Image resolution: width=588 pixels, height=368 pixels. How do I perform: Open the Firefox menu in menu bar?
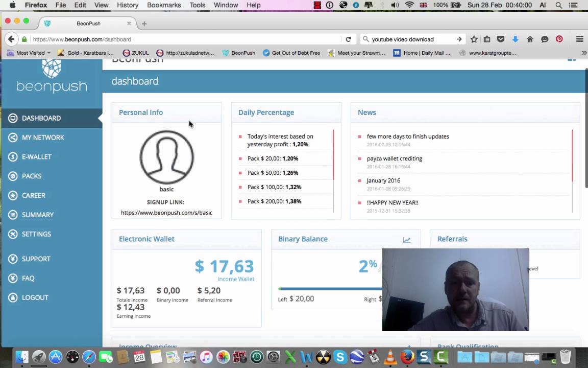point(36,5)
